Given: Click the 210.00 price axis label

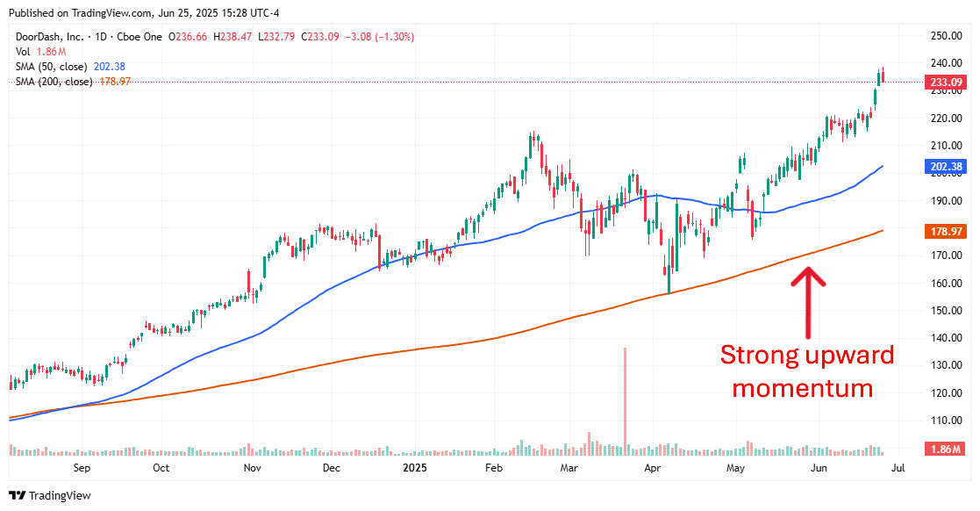Looking at the screenshot, I should pos(947,146).
